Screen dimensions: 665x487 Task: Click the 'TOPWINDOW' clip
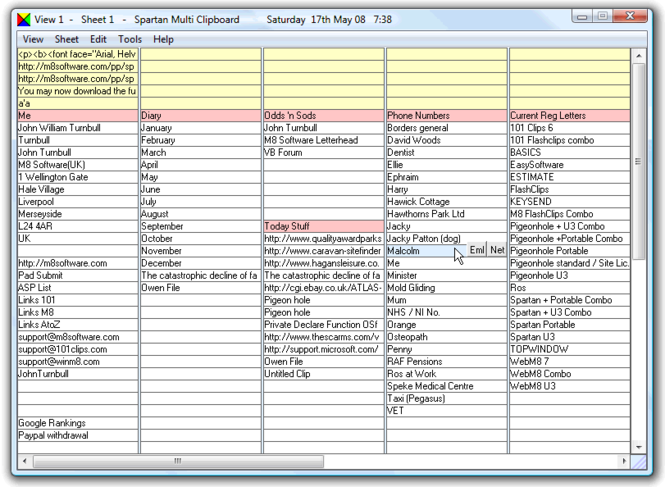click(570, 349)
